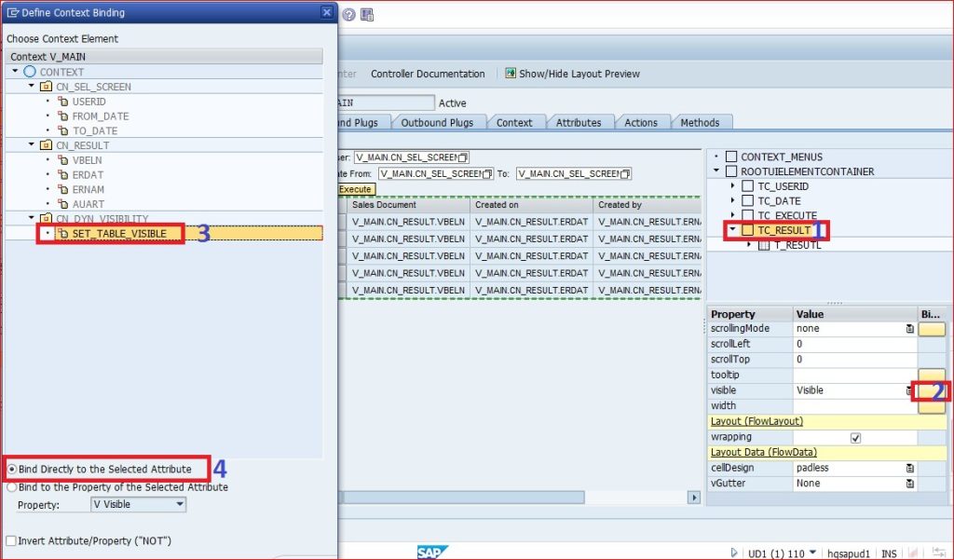Image resolution: width=954 pixels, height=560 pixels.
Task: Click the binding button for scrollingMode
Action: tap(932, 329)
